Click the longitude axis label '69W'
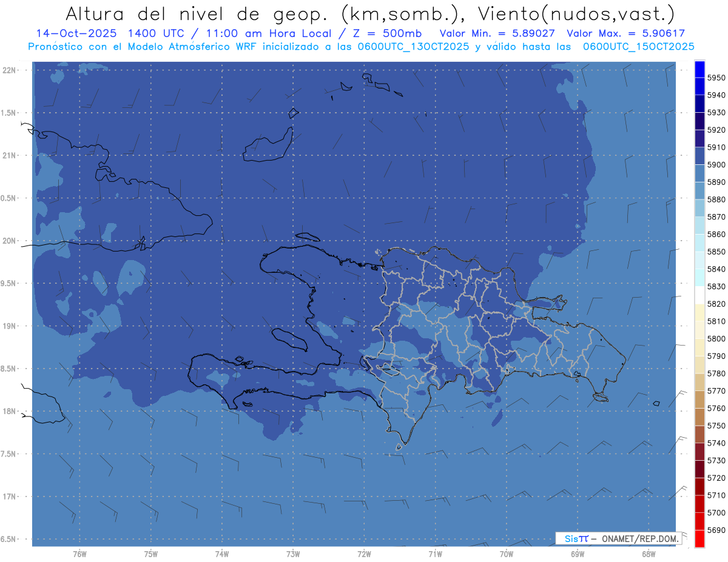 pos(577,554)
